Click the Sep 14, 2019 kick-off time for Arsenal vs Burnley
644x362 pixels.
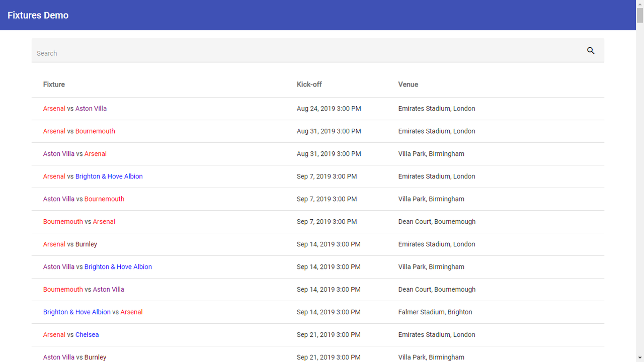pyautogui.click(x=329, y=244)
